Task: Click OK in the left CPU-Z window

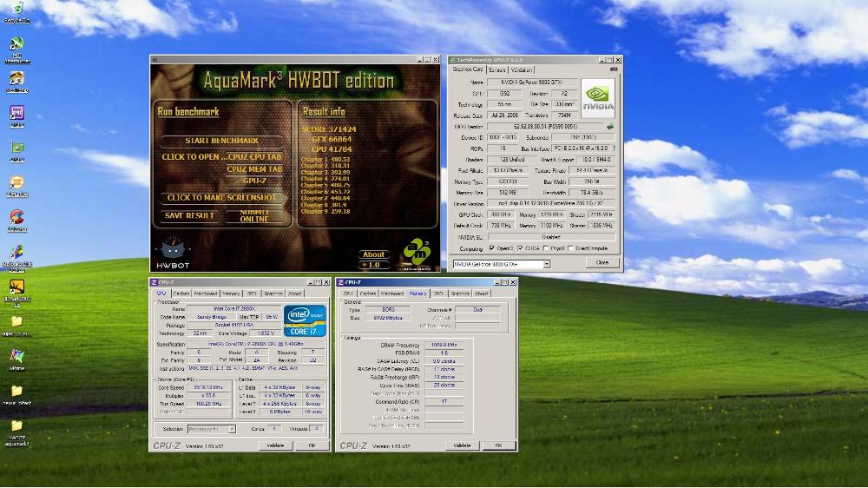Action: pyautogui.click(x=312, y=445)
